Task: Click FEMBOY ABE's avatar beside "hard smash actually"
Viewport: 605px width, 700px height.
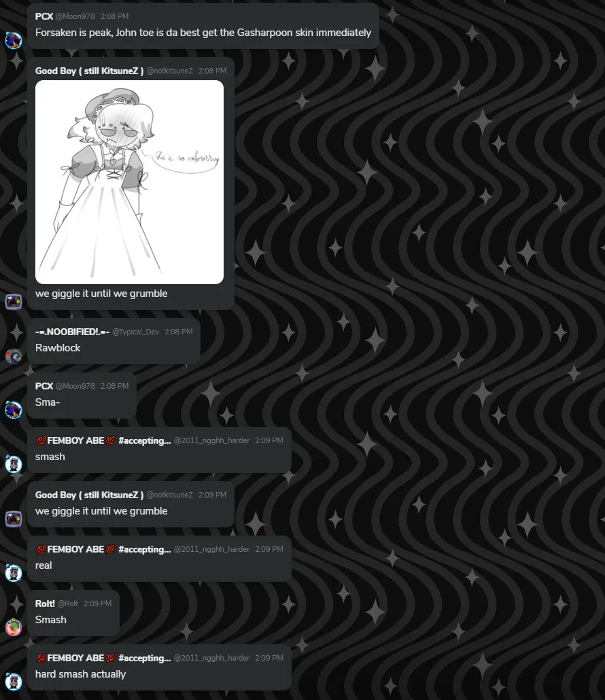Action: 14,682
